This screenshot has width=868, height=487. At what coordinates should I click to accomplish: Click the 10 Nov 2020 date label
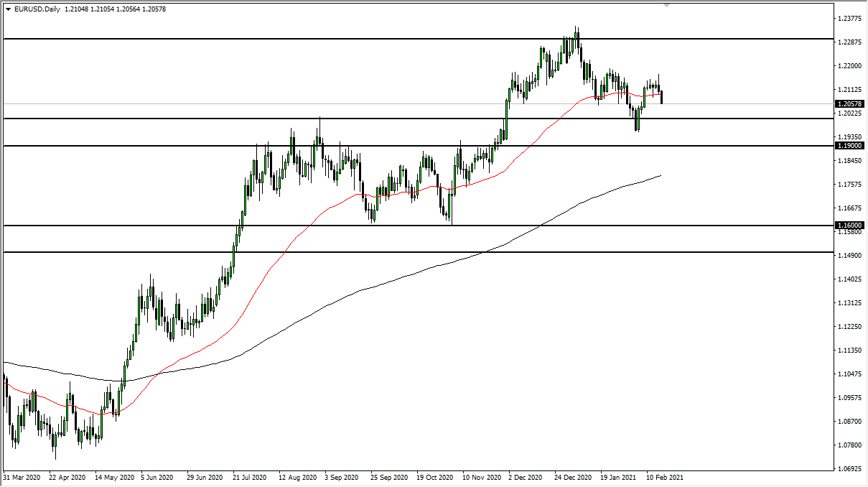[481, 477]
